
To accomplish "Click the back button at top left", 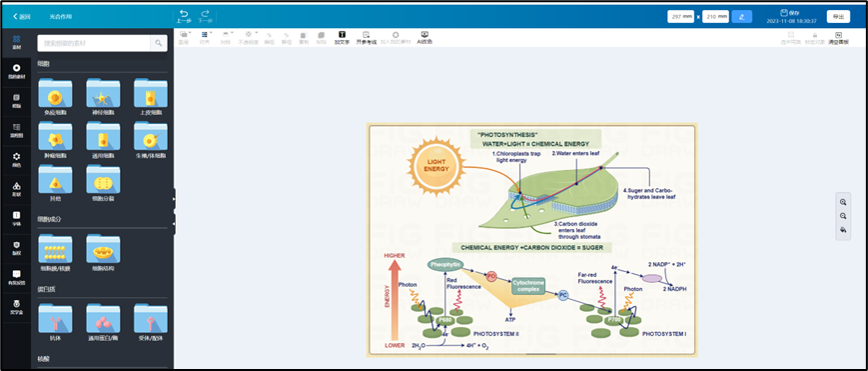I will click(22, 17).
